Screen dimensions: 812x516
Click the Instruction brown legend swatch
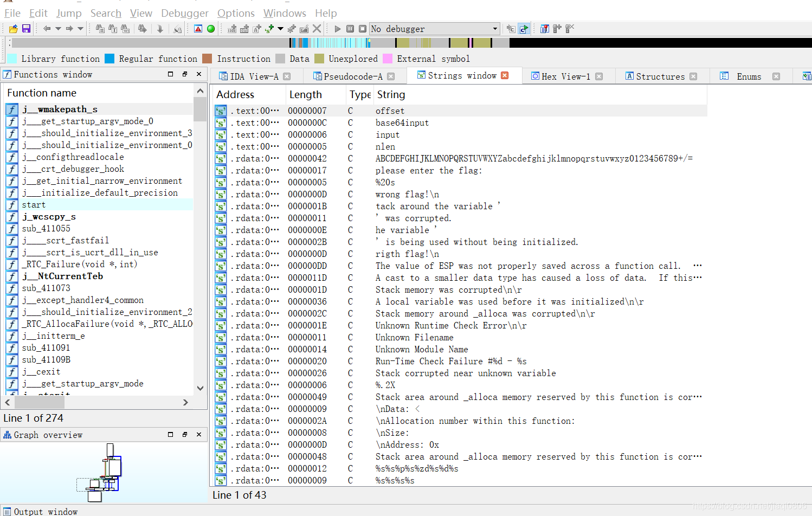(207, 59)
